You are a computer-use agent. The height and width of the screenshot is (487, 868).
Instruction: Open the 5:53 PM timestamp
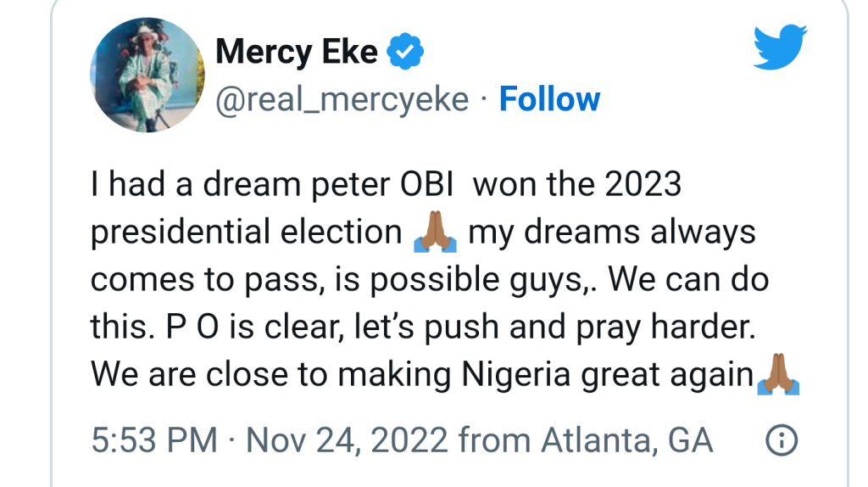click(154, 440)
